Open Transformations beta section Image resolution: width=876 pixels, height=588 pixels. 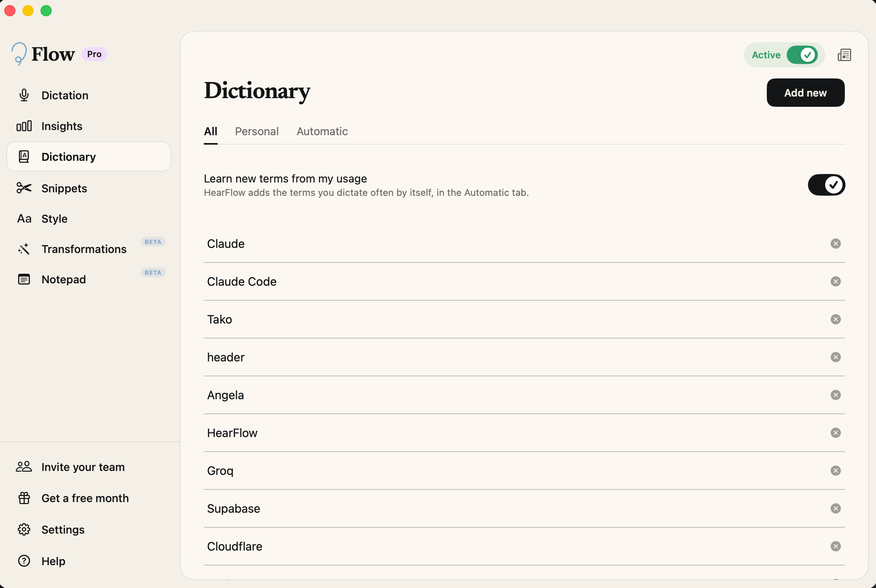point(89,249)
